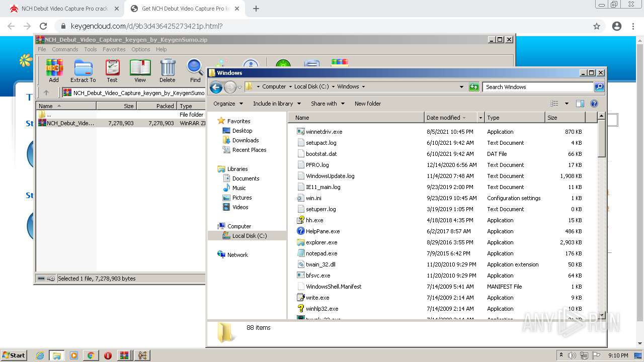Open Explorer Help question mark icon

click(594, 104)
